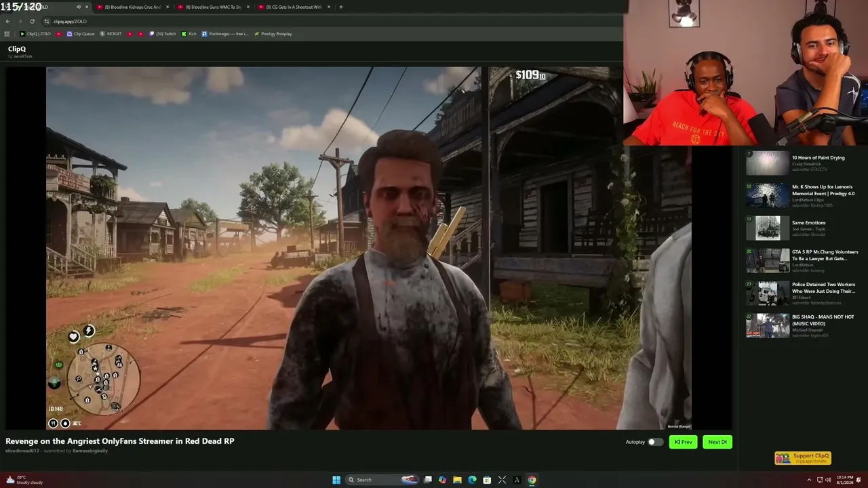Image resolution: width=868 pixels, height=488 pixels.
Task: Click the taskbar Search box
Action: click(x=382, y=480)
